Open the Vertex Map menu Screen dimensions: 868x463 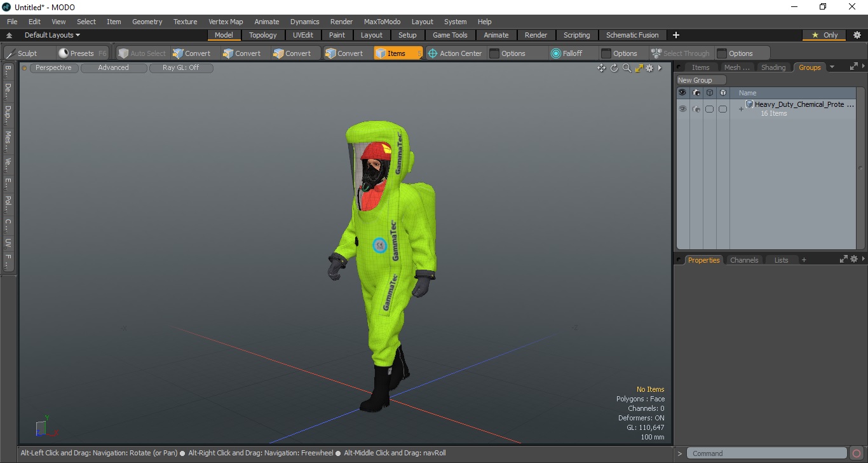[x=226, y=22]
